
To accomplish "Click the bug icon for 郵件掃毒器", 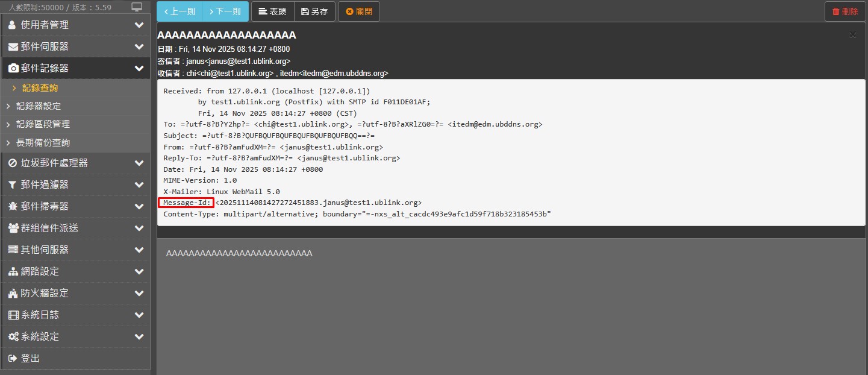I will [x=13, y=206].
